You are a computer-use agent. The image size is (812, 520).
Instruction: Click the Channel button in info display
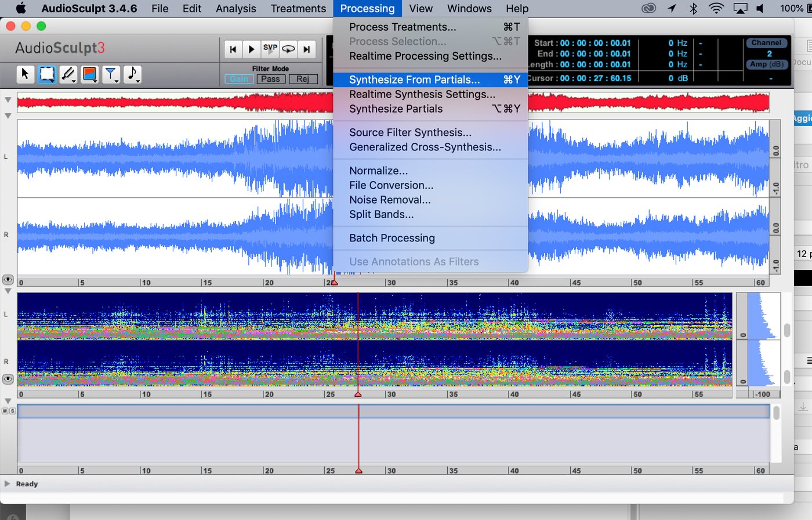pyautogui.click(x=766, y=43)
